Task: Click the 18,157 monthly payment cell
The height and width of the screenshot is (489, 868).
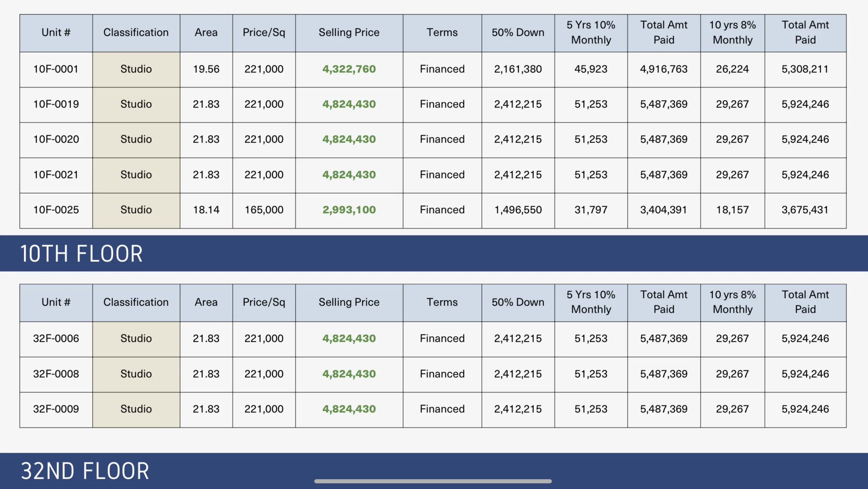Action: point(732,210)
